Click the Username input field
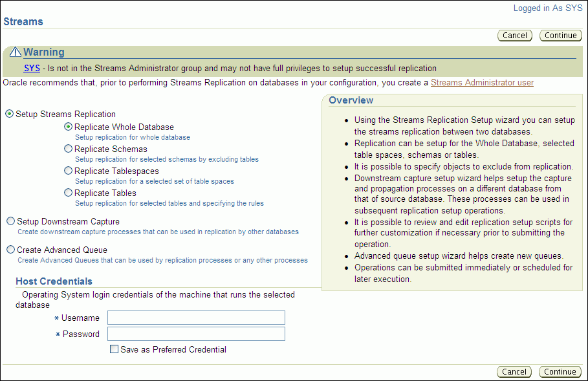 tap(196, 318)
